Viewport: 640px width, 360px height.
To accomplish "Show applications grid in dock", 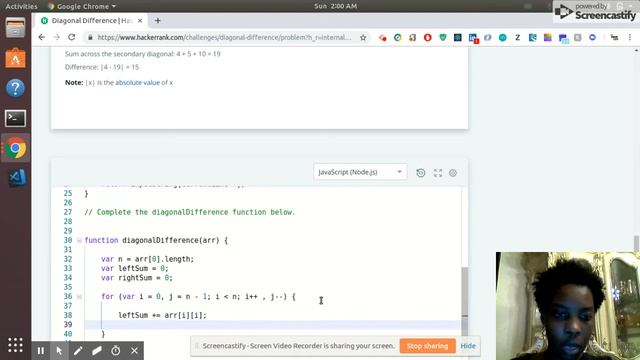I will (x=16, y=345).
